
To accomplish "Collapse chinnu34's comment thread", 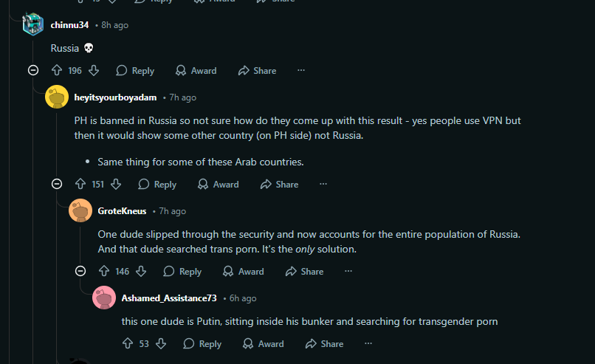I will [33, 71].
